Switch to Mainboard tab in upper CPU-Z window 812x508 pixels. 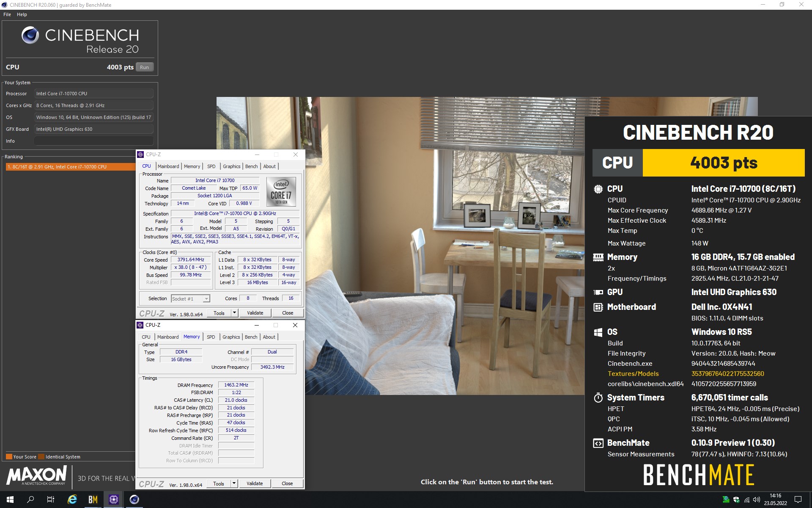pos(168,166)
